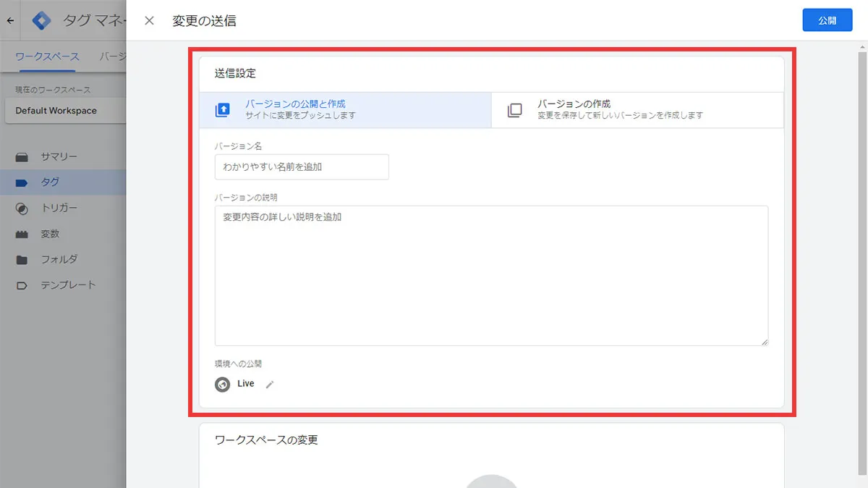Viewport: 868px width, 488px height.
Task: Select the トリガー icon in the sidebar
Action: (x=22, y=208)
